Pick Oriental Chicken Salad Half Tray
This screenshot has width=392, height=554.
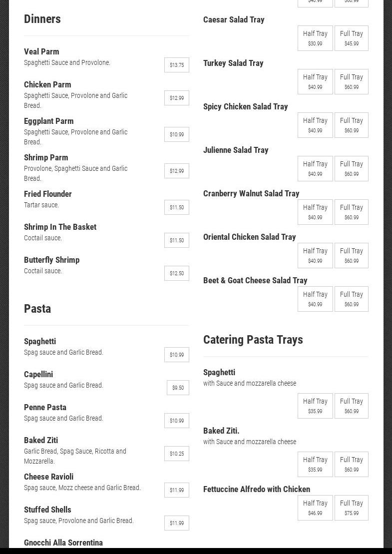[x=315, y=256]
